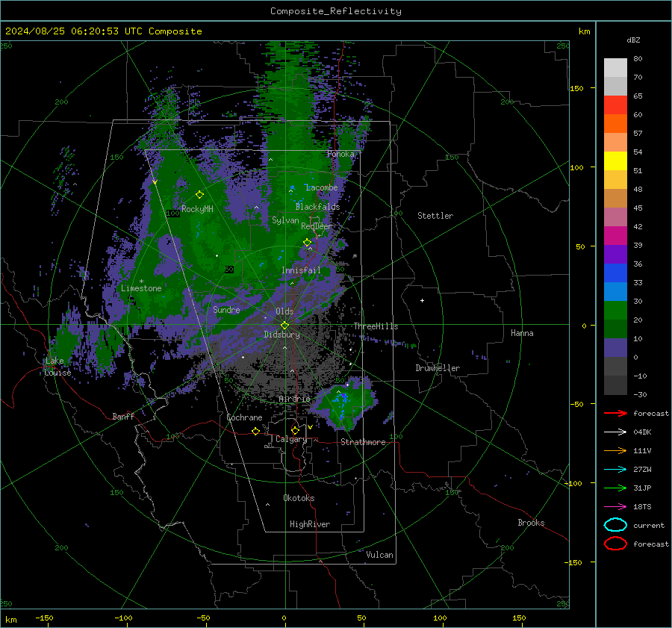Click the yellow swatch between 54 and 51 dBZ

(615, 161)
